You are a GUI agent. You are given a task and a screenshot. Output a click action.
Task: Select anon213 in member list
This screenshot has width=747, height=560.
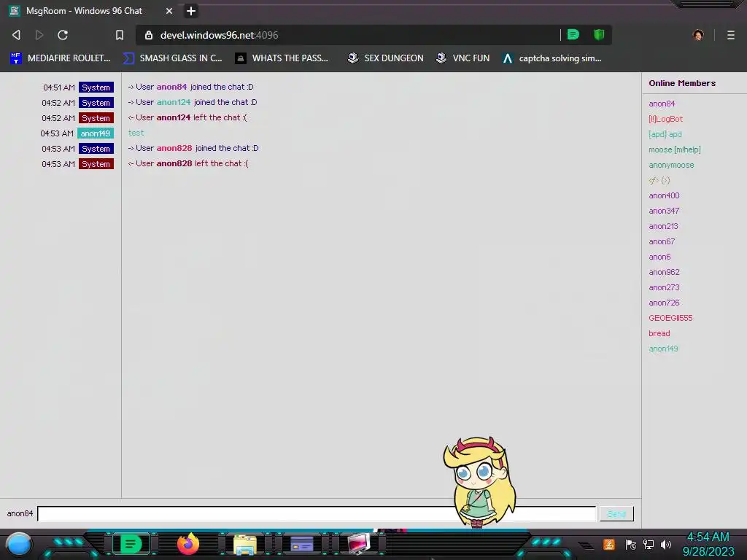pos(663,226)
